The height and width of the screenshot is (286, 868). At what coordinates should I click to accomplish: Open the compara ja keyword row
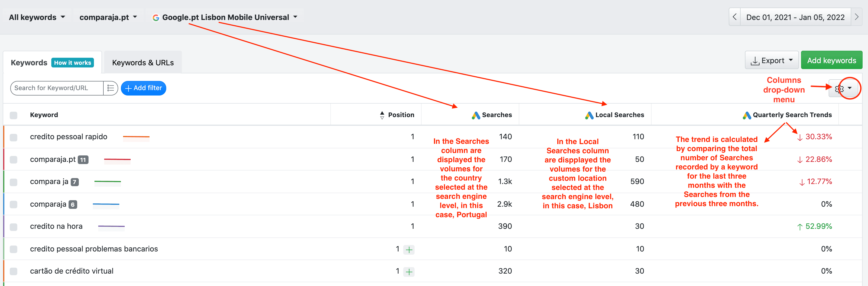pyautogui.click(x=49, y=182)
